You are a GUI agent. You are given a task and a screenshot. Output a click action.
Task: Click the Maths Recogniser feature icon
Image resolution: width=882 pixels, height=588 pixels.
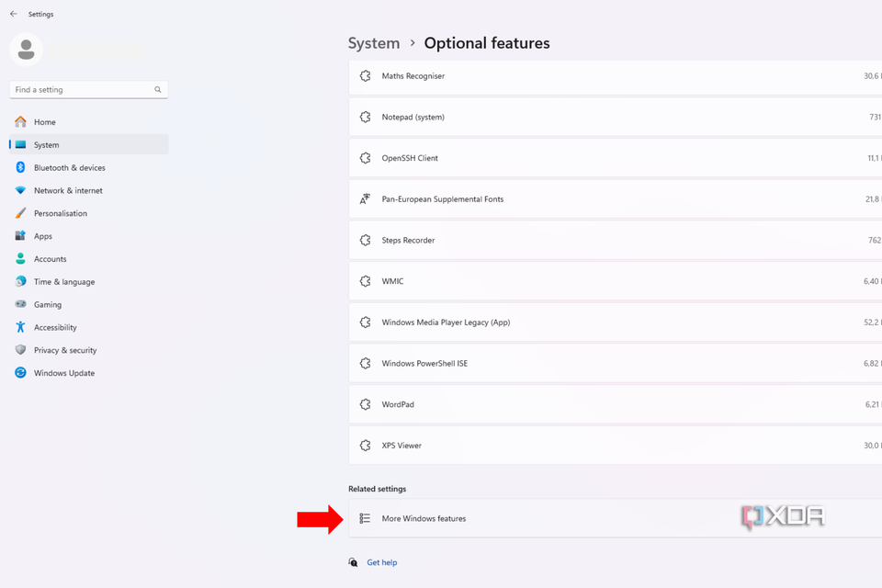coord(365,76)
